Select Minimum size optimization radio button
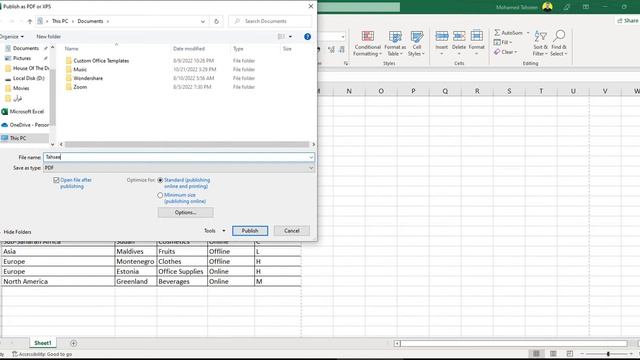640x360 pixels. (x=160, y=195)
